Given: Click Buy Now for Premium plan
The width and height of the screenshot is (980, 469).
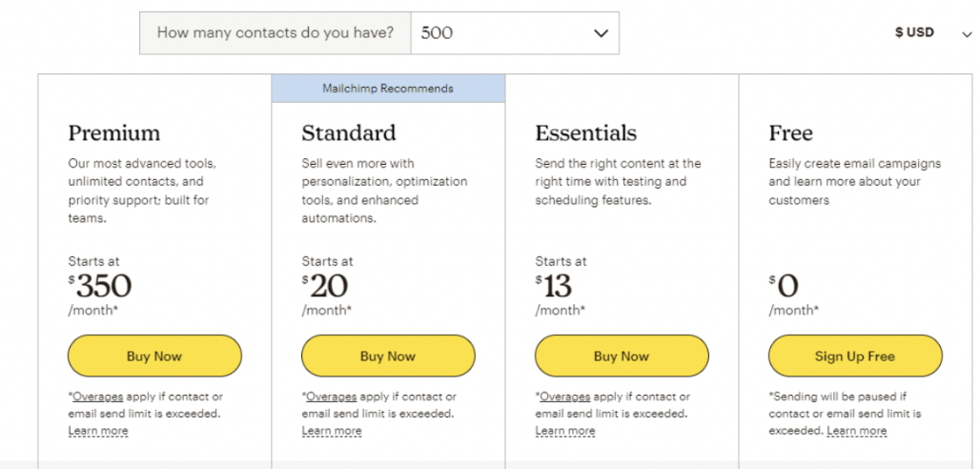Looking at the screenshot, I should 154,356.
